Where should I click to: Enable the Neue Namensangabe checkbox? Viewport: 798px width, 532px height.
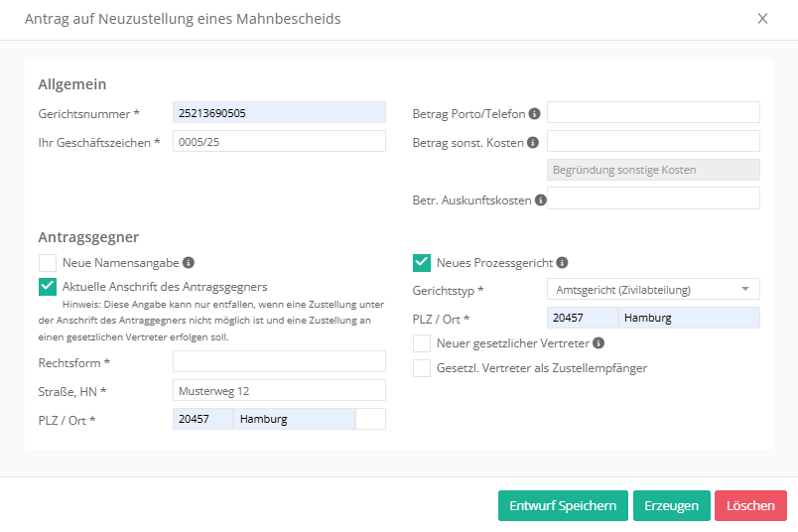tap(48, 263)
